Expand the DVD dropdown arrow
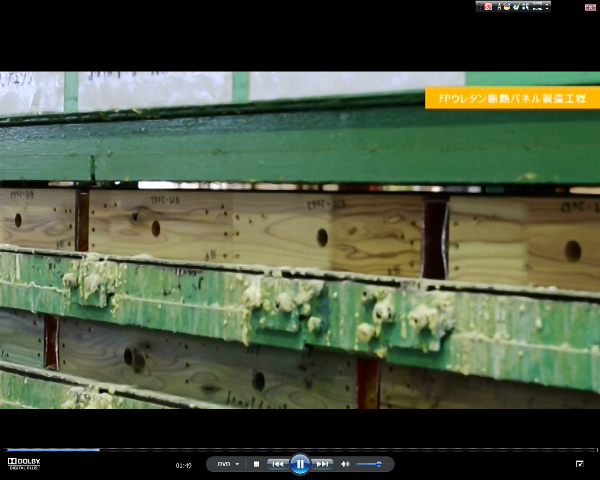 click(237, 464)
